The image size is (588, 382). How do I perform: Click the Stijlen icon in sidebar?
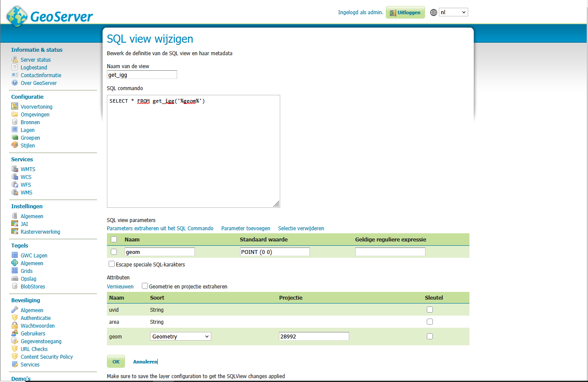(x=15, y=145)
